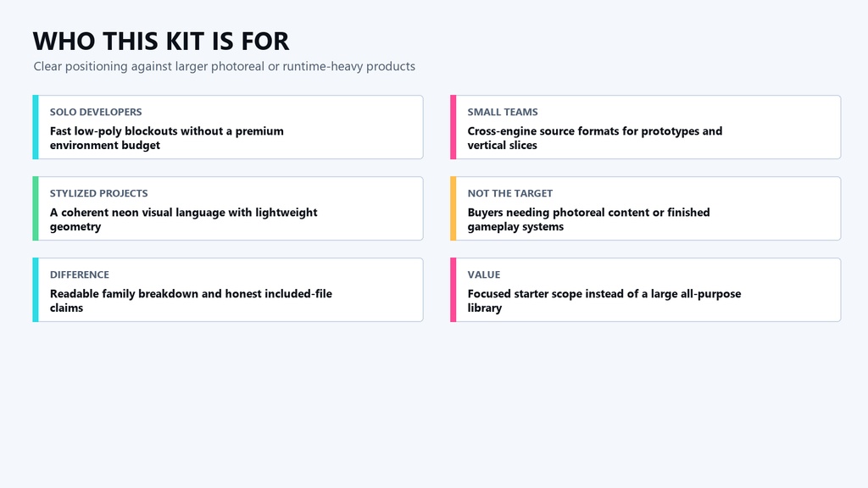
Task: Click the Value card
Action: point(645,290)
